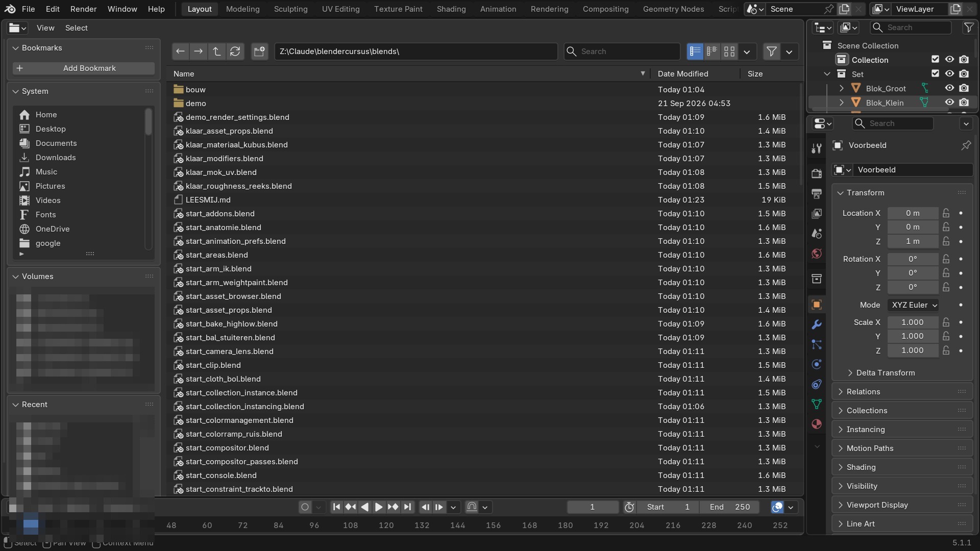The width and height of the screenshot is (980, 551).
Task: Hide Blok_Groot in viewport
Action: 949,88
